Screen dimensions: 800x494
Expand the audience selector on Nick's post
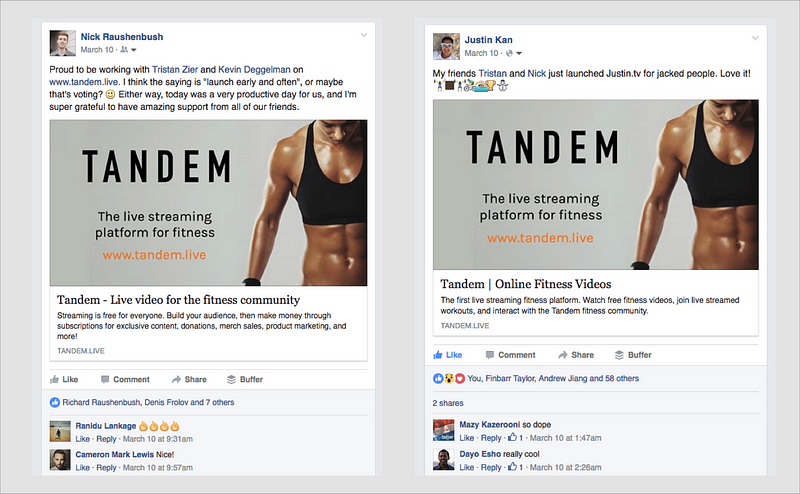pyautogui.click(x=128, y=50)
